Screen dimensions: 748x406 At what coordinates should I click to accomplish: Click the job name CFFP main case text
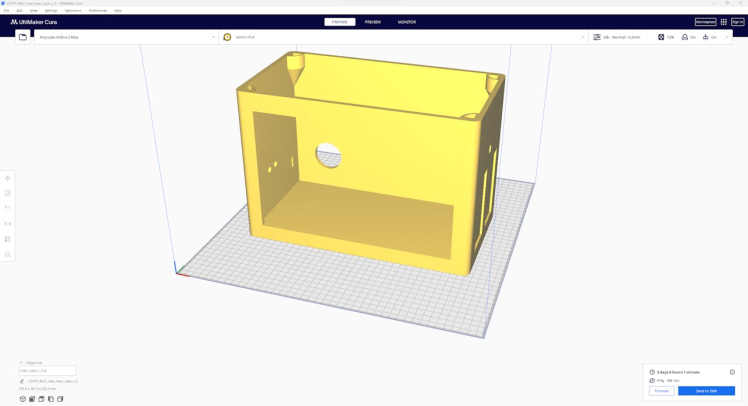[x=53, y=381]
